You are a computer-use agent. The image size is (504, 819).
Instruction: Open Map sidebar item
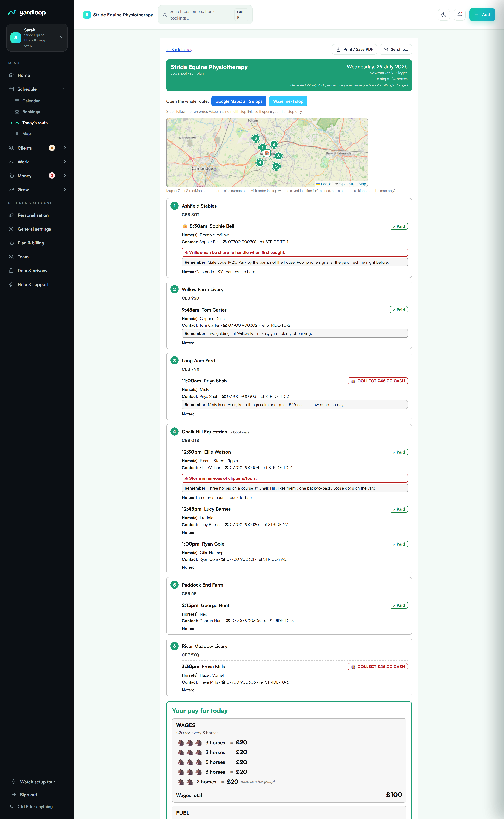point(26,133)
